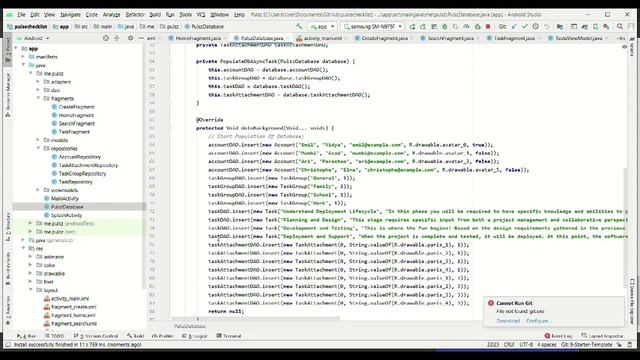
Task: Click the Project Structure folder icon
Action: [560, 27]
